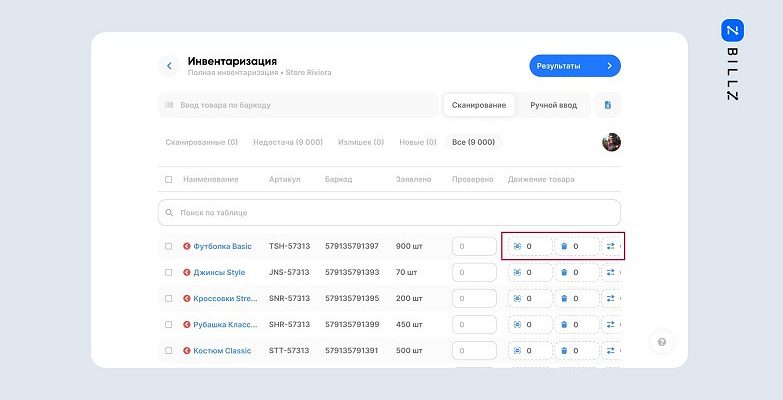This screenshot has width=783, height=400.
Task: Click the scan icon in Кроссовки row
Action: 517,298
